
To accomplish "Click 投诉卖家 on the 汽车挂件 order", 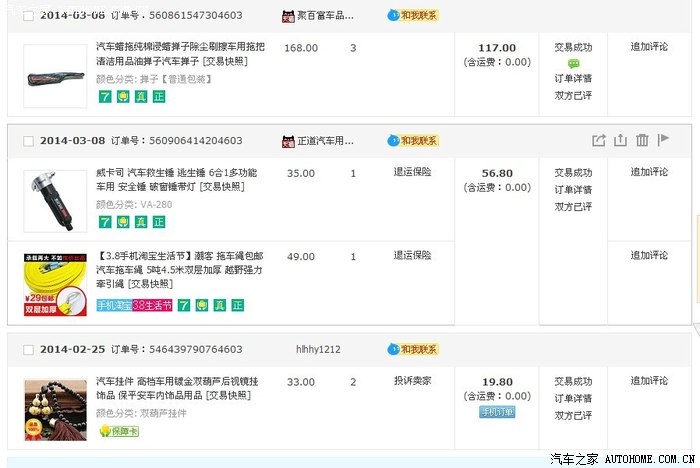I will tap(411, 382).
